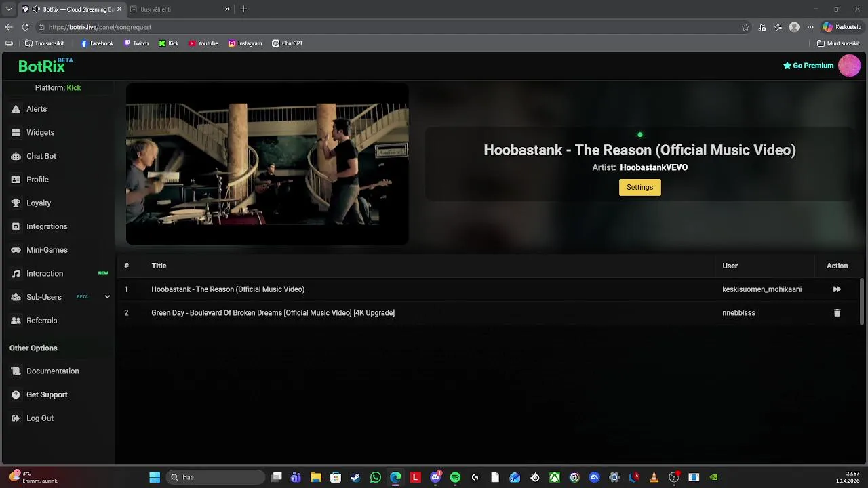
Task: Open the browser profile icon
Action: 794,27
